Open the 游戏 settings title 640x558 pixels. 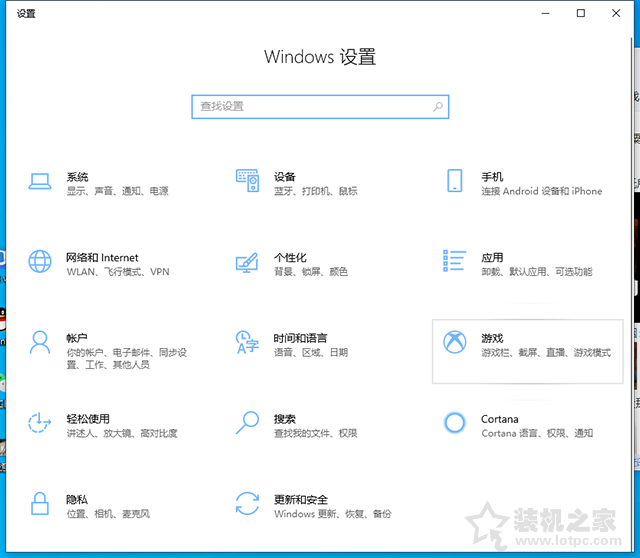pyautogui.click(x=492, y=338)
